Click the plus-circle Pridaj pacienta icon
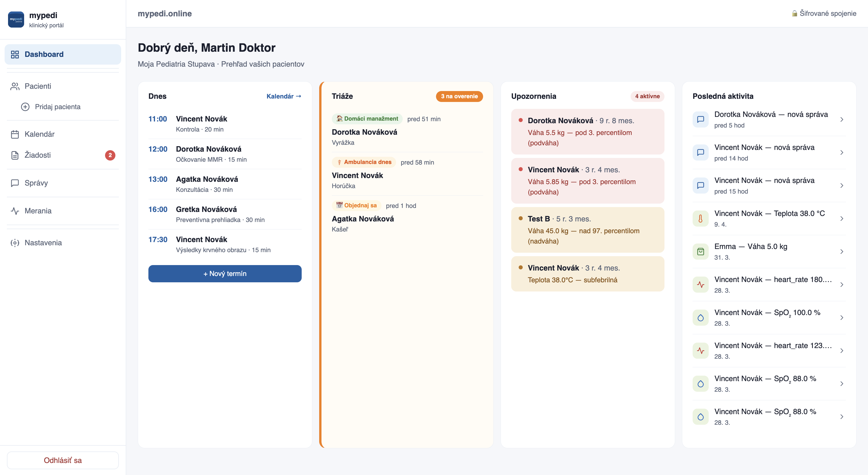The width and height of the screenshot is (868, 475). point(25,107)
